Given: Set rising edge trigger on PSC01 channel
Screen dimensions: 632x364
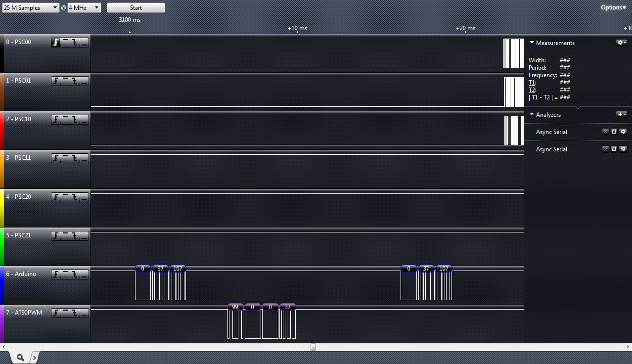Looking at the screenshot, I should point(56,81).
